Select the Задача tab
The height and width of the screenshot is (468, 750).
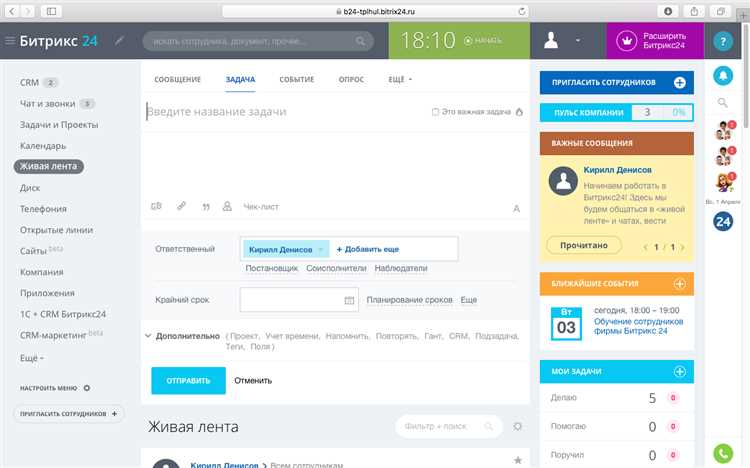point(240,79)
